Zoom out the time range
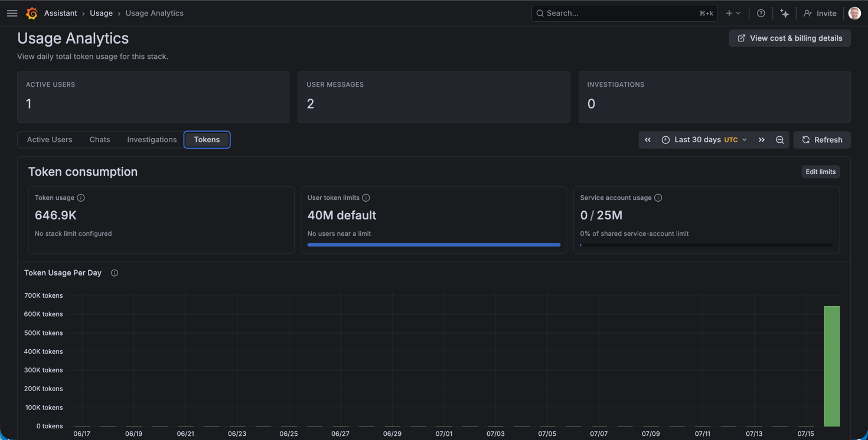This screenshot has width=868, height=440. click(780, 140)
